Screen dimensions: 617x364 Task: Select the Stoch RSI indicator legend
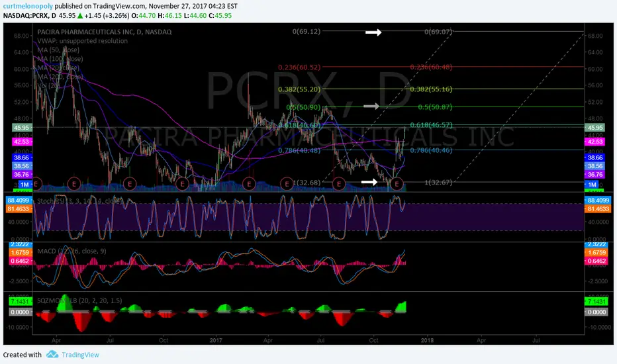coord(80,201)
